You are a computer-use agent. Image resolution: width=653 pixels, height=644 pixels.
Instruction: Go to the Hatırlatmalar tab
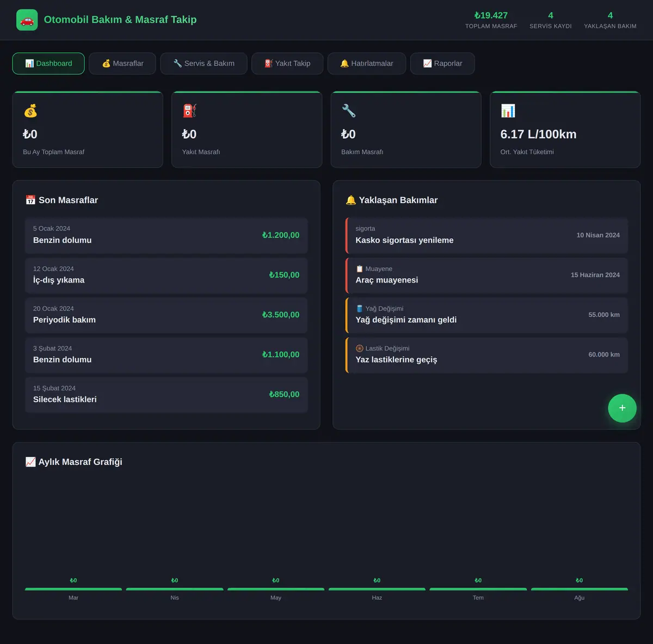[x=367, y=64]
